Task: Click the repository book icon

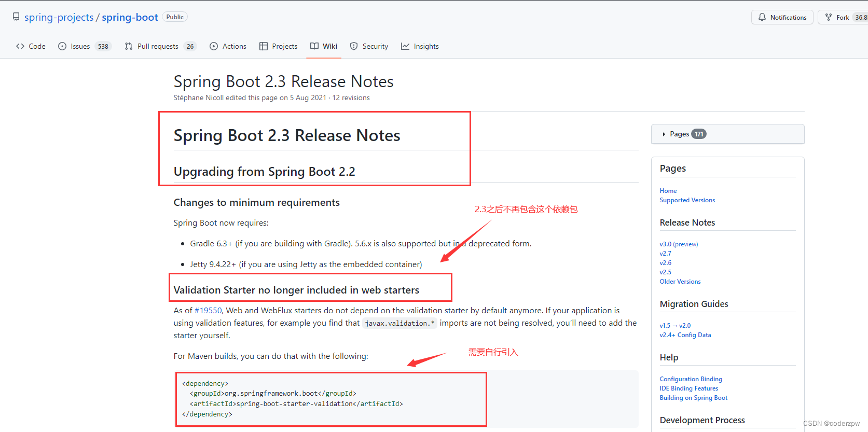Action: click(x=16, y=17)
